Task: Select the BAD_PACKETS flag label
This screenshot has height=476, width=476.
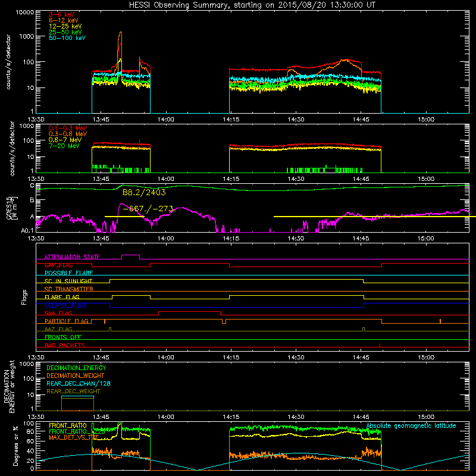Action: tap(64, 345)
